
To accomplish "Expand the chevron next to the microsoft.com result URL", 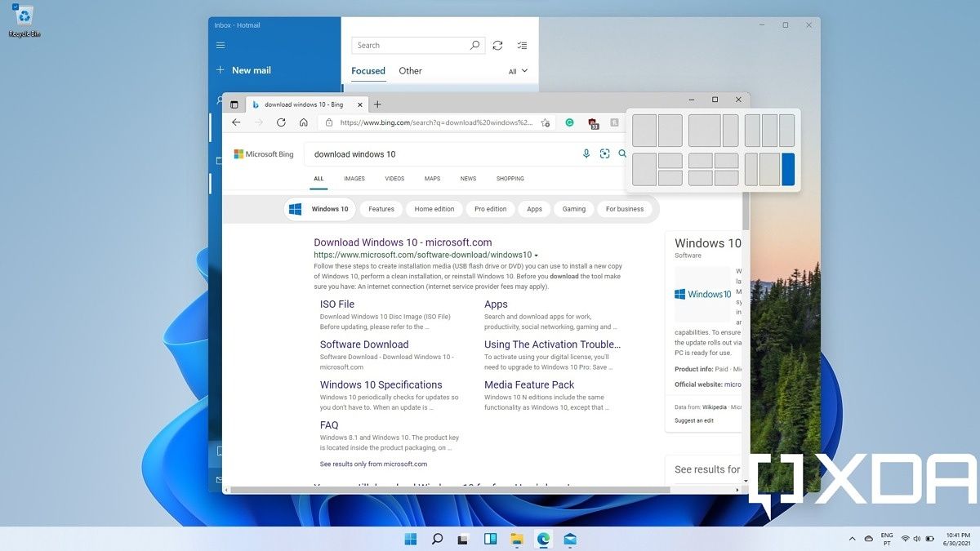I will pos(537,255).
